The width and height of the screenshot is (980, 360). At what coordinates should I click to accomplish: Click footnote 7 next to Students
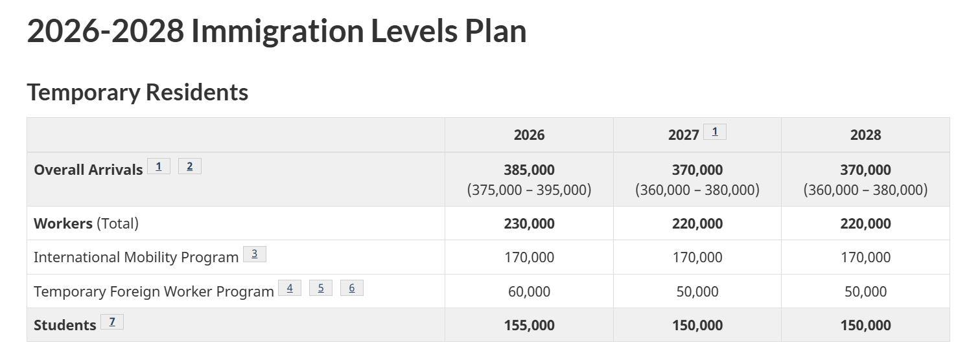coord(111,322)
